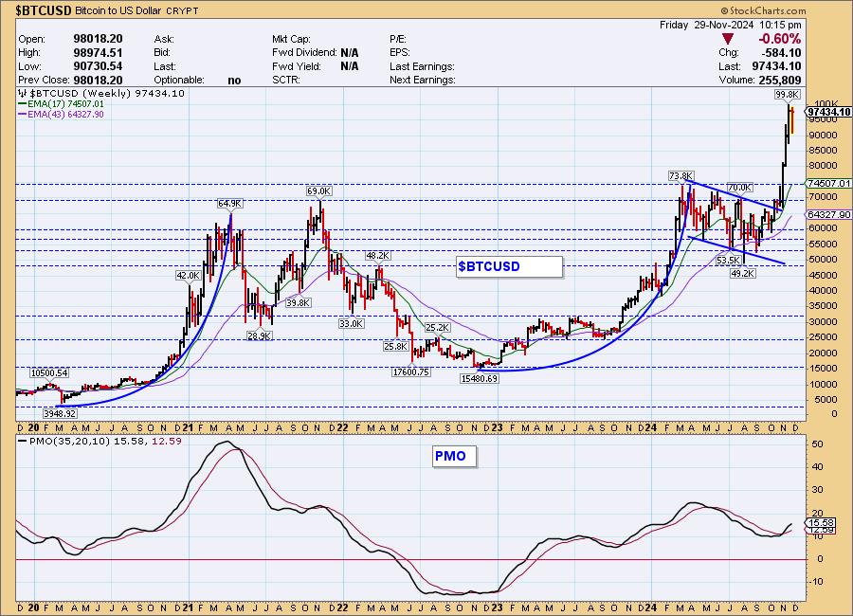Click the date 'Friday 29-Nov-2024 10:15 pm'
Image resolution: width=853 pixels, height=616 pixels.
(x=730, y=25)
